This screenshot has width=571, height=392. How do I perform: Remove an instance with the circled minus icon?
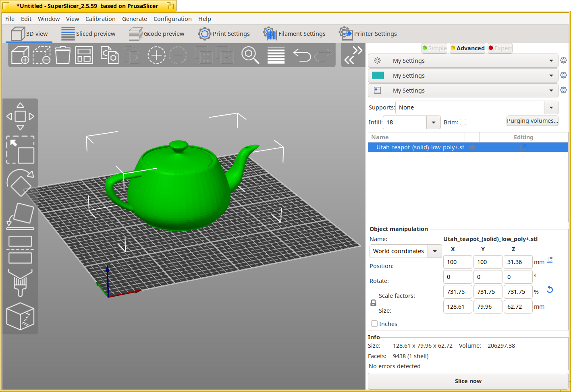[x=178, y=55]
